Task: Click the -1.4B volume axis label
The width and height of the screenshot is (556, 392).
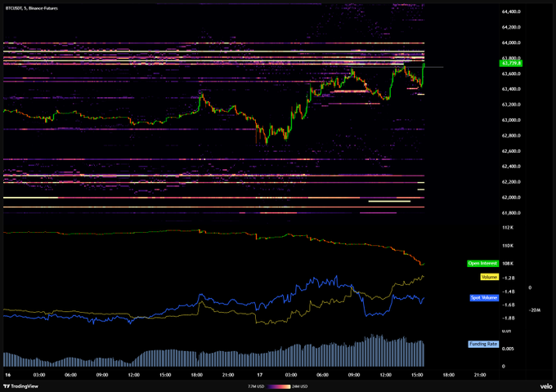Action: (509, 292)
